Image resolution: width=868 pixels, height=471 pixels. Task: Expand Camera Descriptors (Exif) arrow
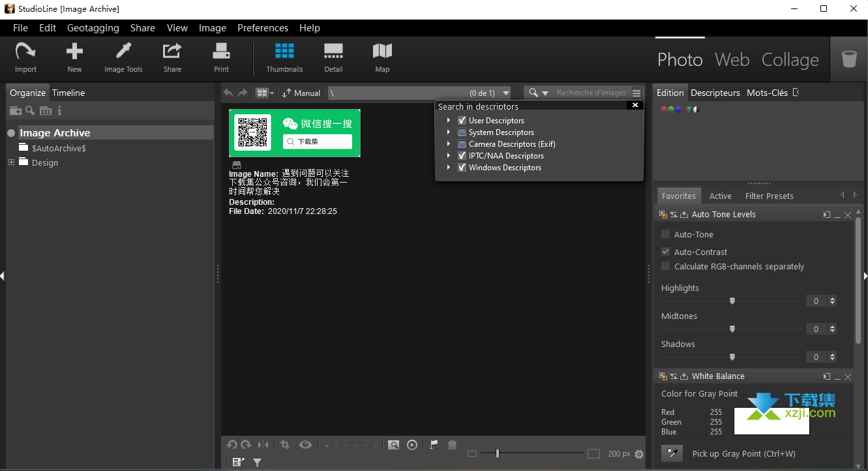[449, 144]
